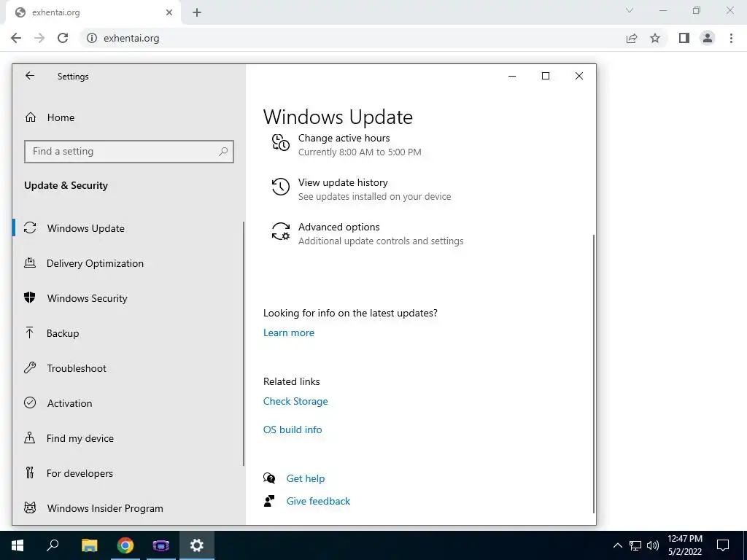
Task: Go back in the Chrome browser
Action: pyautogui.click(x=16, y=38)
